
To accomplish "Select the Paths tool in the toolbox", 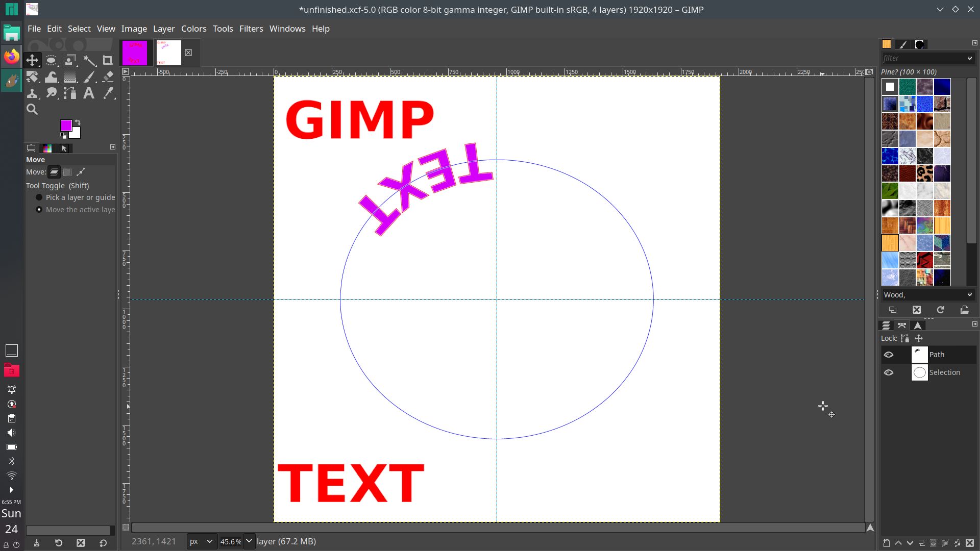I will 70,93.
